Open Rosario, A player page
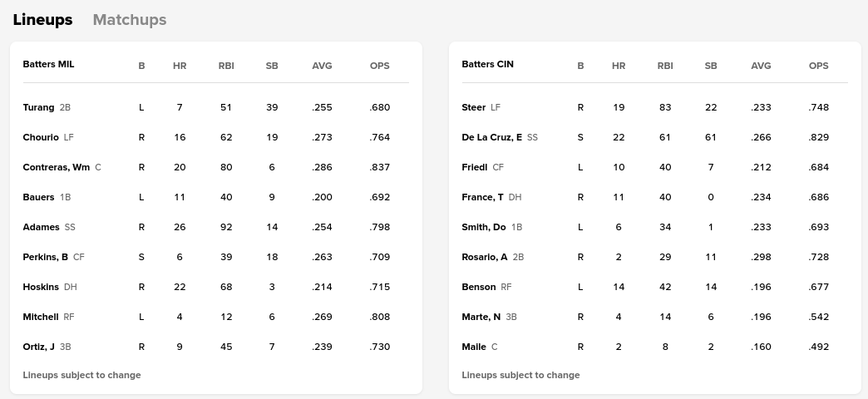The width and height of the screenshot is (868, 399). 484,257
